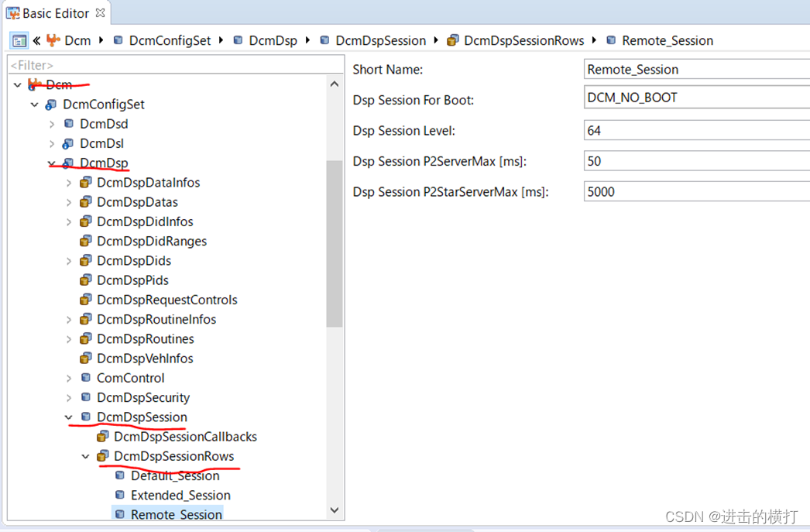The image size is (810, 532).
Task: Click the Default_Session container icon
Action: point(120,475)
